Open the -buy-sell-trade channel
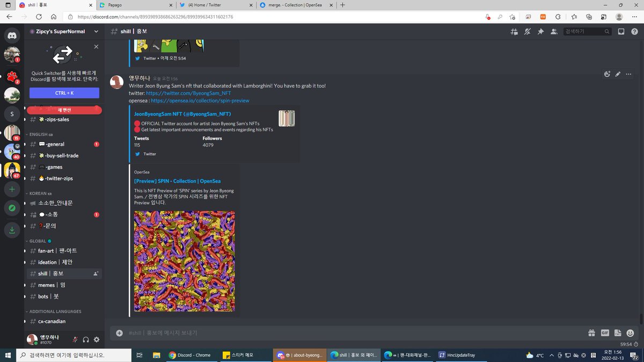 click(x=63, y=156)
